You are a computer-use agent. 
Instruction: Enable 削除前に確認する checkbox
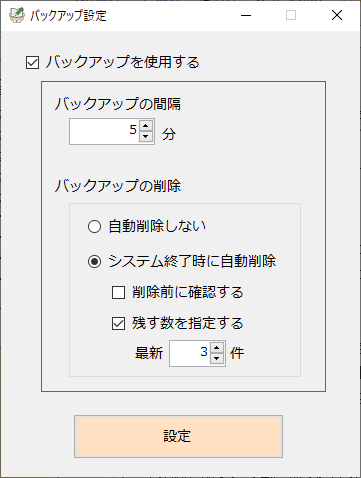click(118, 293)
